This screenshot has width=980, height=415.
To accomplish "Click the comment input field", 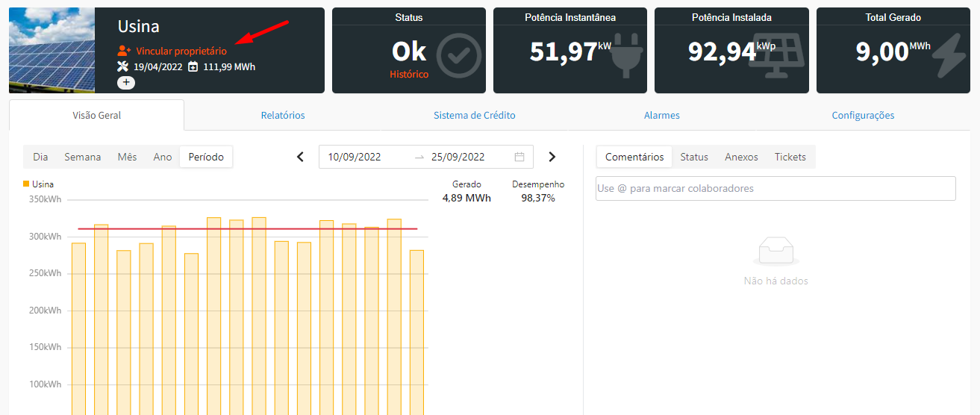I will [775, 188].
